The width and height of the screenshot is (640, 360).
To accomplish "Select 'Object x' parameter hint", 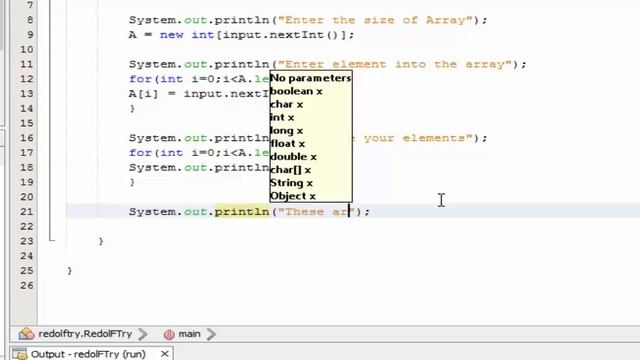I will [x=293, y=196].
